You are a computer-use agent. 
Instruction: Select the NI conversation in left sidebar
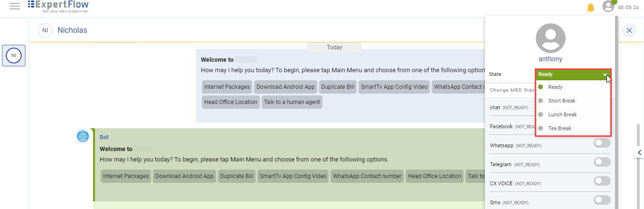[14, 56]
